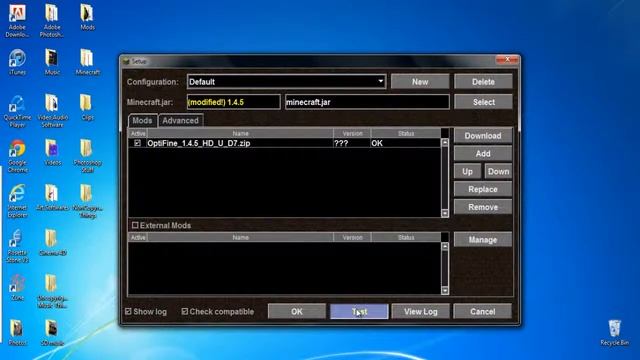Switch to the Mods tab
640x360 pixels.
(x=142, y=120)
